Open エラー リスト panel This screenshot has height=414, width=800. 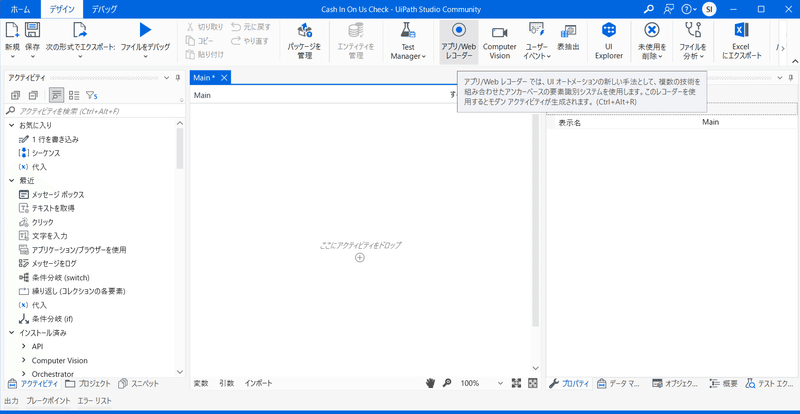click(94, 401)
